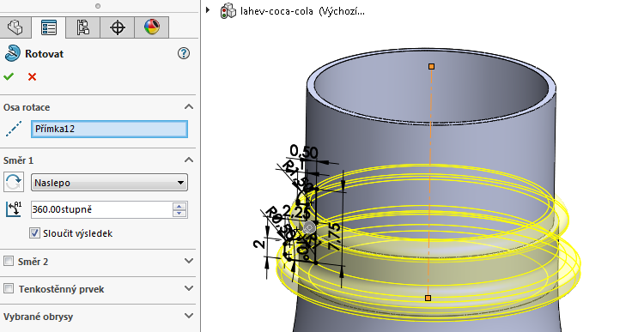The image size is (644, 332).
Task: Open the FeatureManager design tree tab
Action: [15, 27]
